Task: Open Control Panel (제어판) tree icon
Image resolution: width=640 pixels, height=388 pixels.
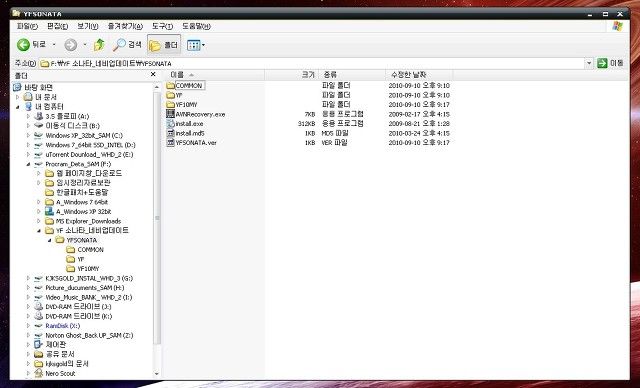Action: point(39,345)
